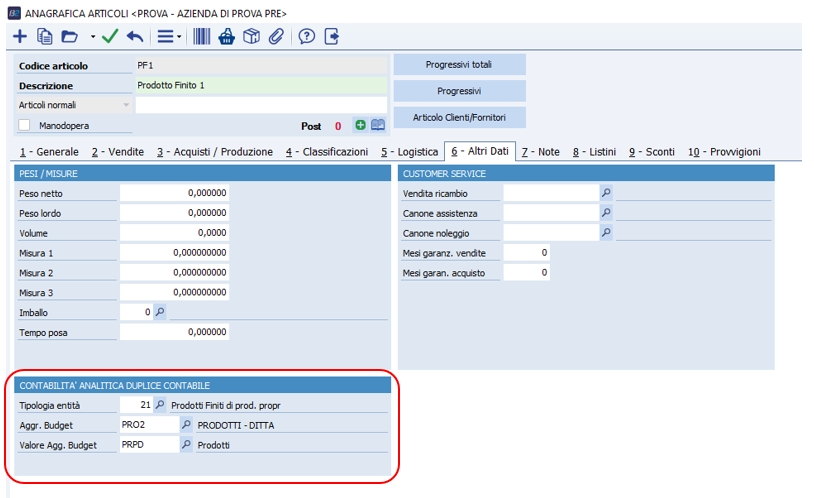Open the hamburger menu dropdown in toolbar
This screenshot has width=814, height=498.
[169, 36]
